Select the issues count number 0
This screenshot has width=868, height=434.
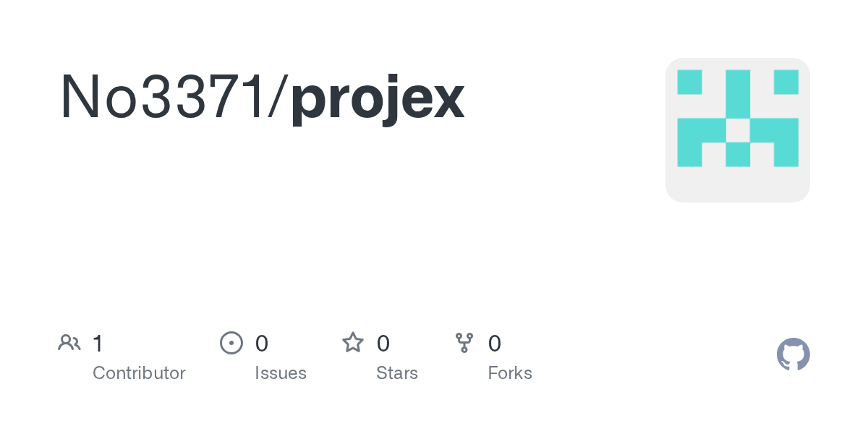[262, 344]
